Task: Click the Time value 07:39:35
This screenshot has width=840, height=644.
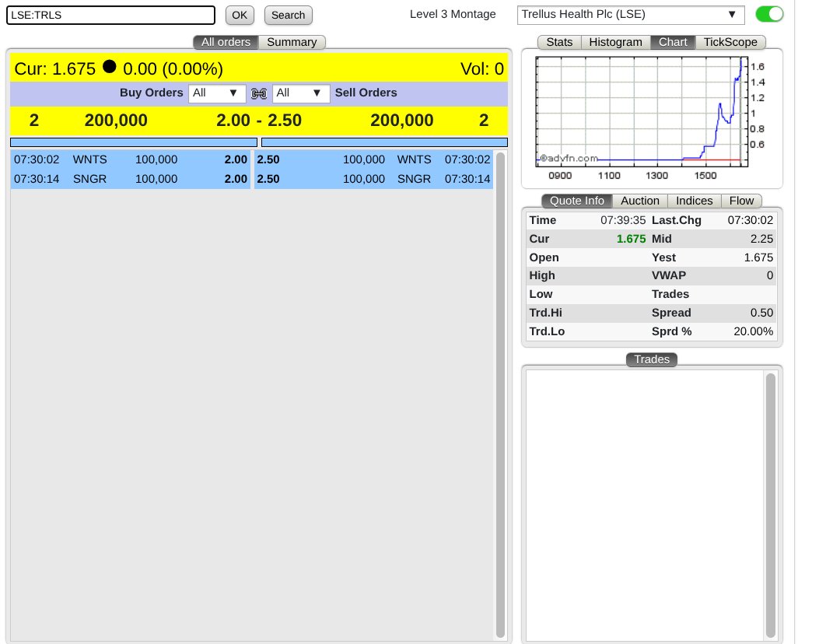Action: 623,220
